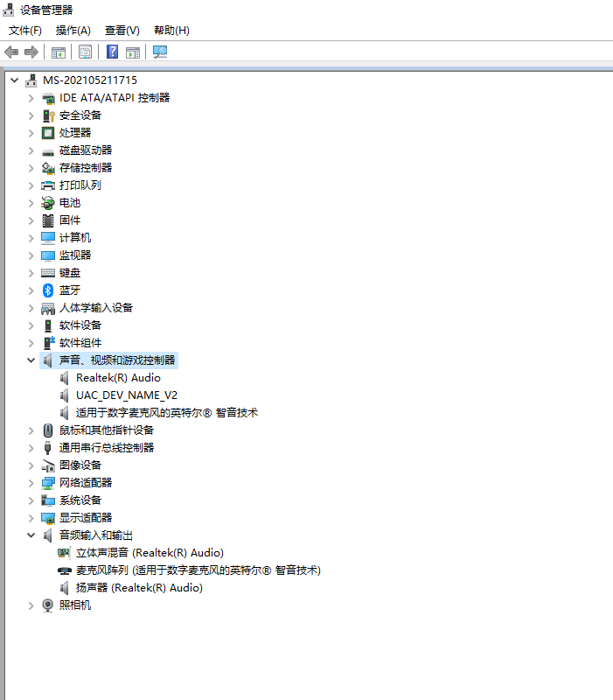The width and height of the screenshot is (613, 700).
Task: Click the computer icon beside MS-202105211715
Action: pos(31,80)
